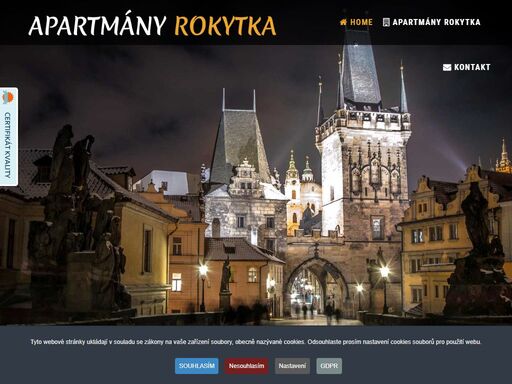Open the Home menu item
Image resolution: width=512 pixels, height=384 pixels.
point(356,22)
